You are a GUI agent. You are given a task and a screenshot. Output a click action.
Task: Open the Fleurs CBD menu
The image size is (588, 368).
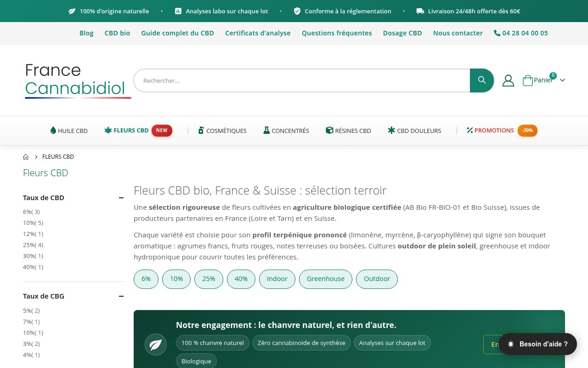[126, 131]
